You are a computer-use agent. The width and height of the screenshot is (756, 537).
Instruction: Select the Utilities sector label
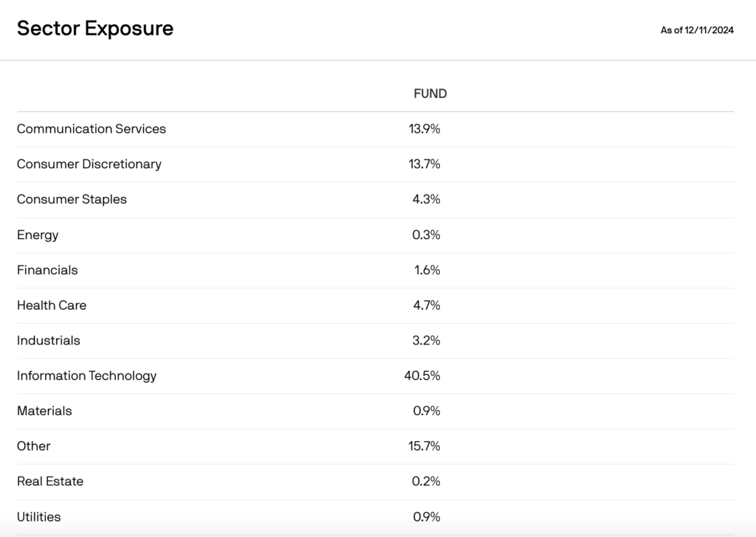pyautogui.click(x=39, y=516)
